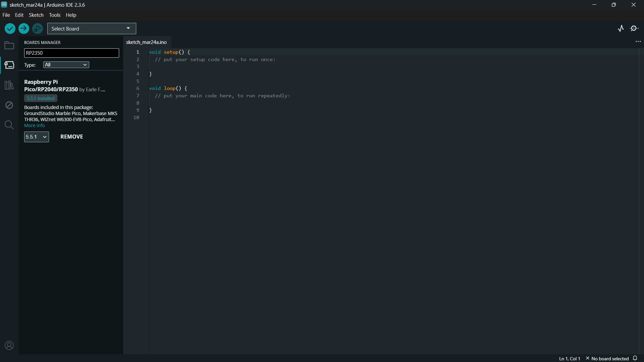Open the Search sidebar icon
The width and height of the screenshot is (644, 362).
(x=9, y=125)
